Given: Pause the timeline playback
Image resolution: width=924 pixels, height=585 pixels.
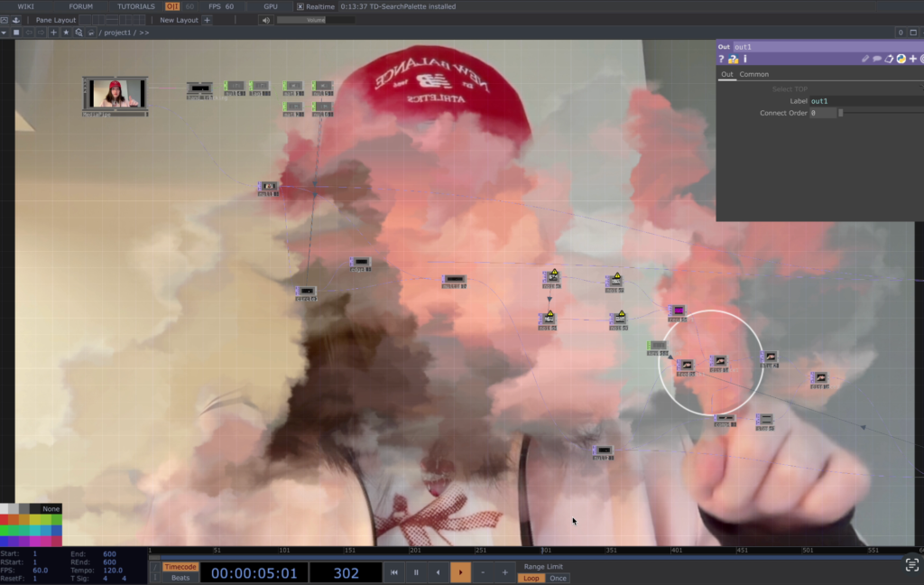Looking at the screenshot, I should click(x=416, y=572).
